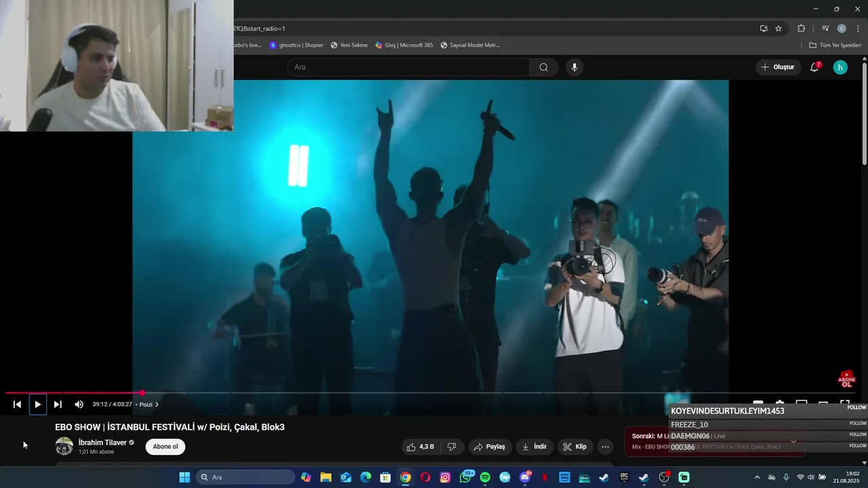Open the Chrome profile avatar

pyautogui.click(x=842, y=28)
